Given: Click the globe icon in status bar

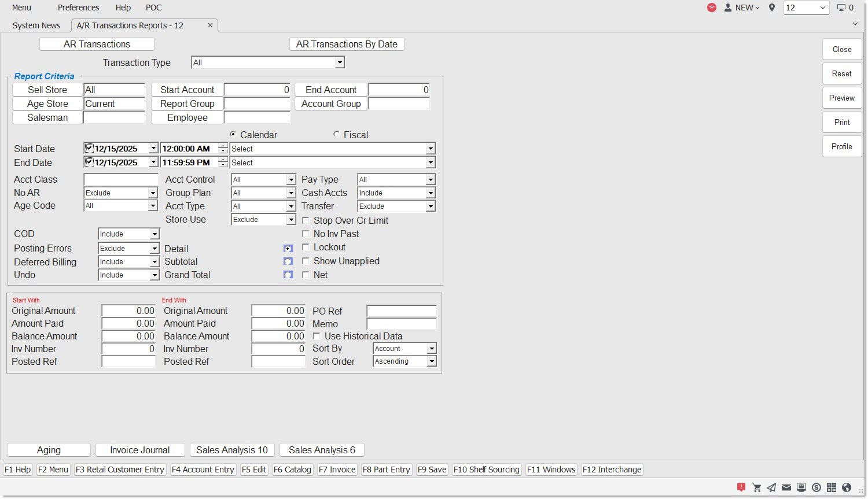Looking at the screenshot, I should 847,487.
